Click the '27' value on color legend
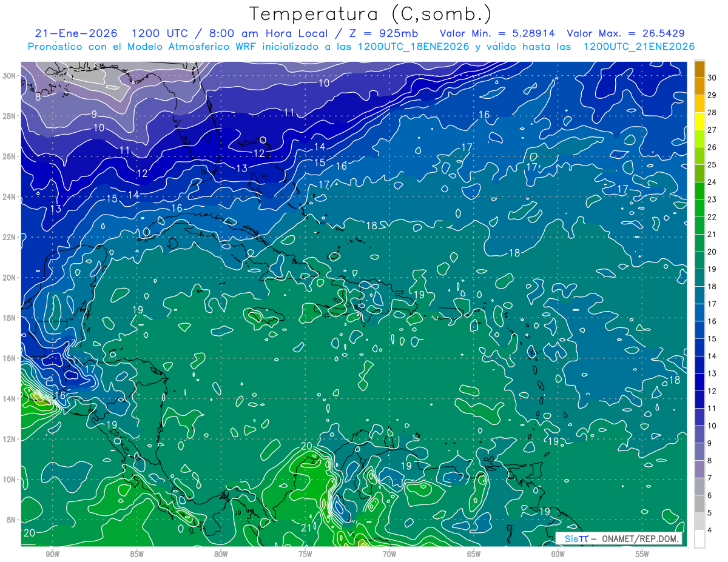The height and width of the screenshot is (562, 728). (x=712, y=130)
